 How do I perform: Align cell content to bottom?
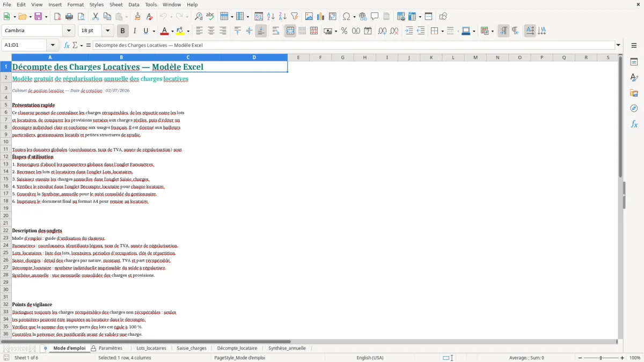coord(261,31)
